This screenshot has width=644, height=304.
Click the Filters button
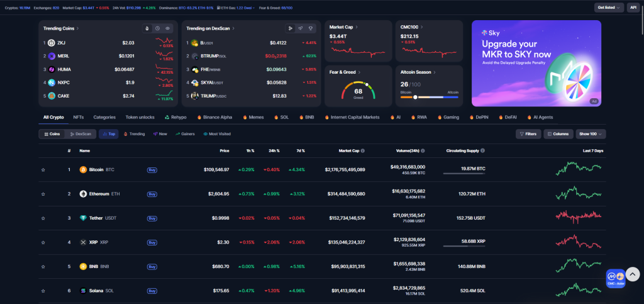[528, 134]
